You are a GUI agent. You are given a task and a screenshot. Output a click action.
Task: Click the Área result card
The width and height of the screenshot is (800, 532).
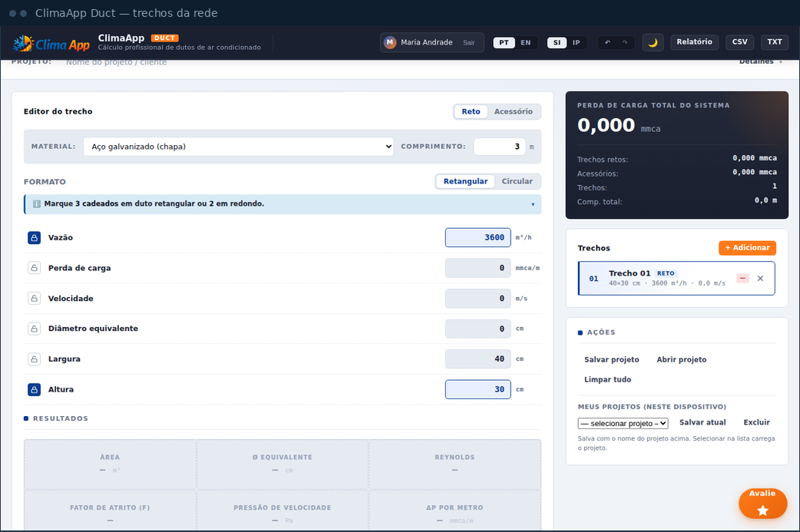tap(110, 464)
